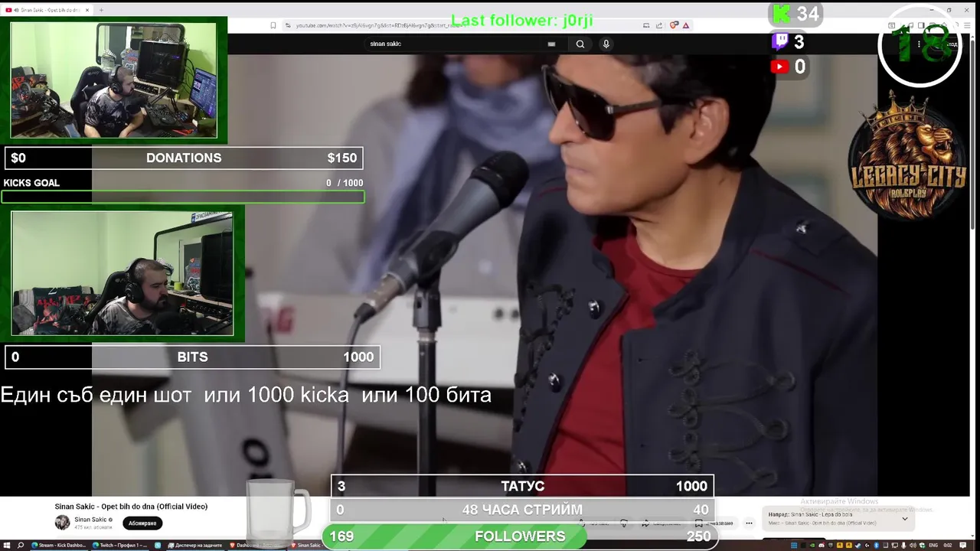Screen dimensions: 980x551
Task: Click the microphone icon in system tray
Action: point(903,545)
